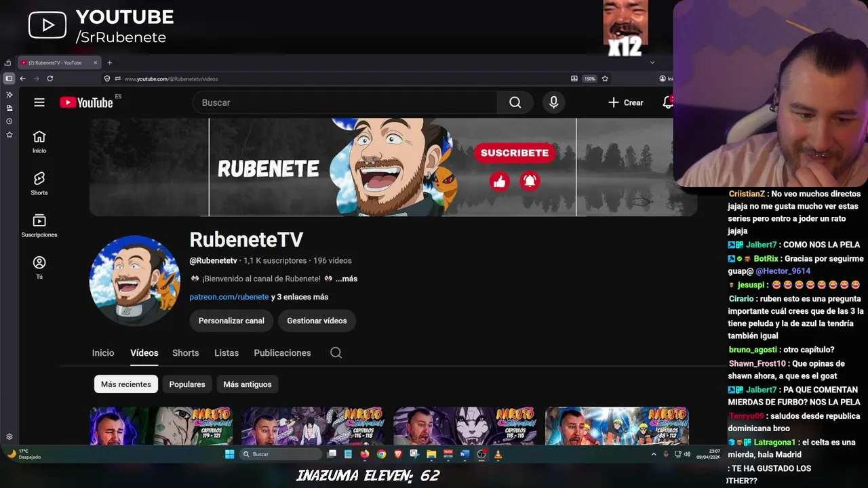
Task: Filter videos by Más recientes
Action: point(126,384)
